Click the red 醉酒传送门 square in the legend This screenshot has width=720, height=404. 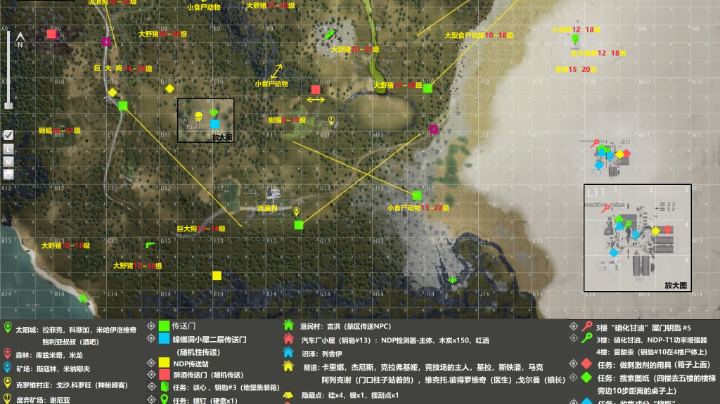(164, 374)
